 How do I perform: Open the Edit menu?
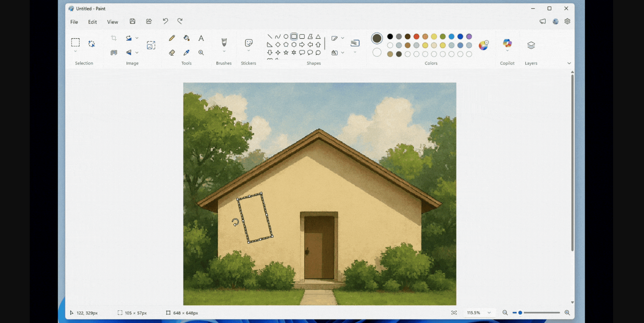(x=92, y=22)
